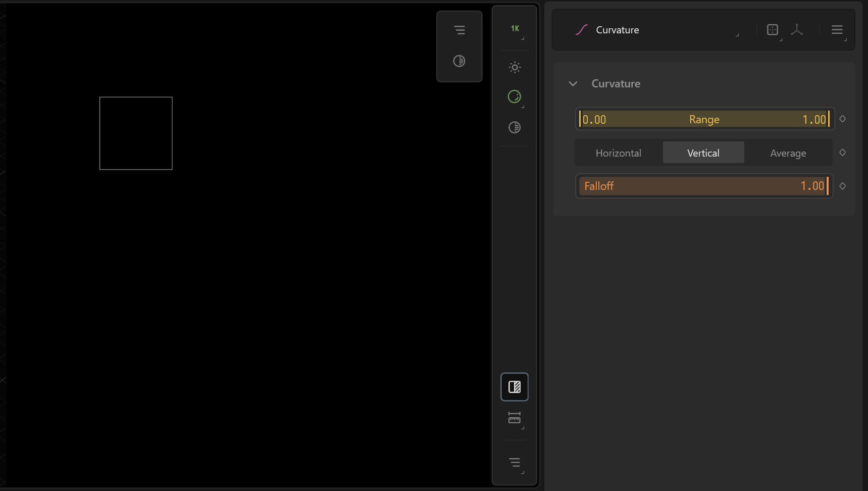
Task: Click the Falloff slider
Action: pyautogui.click(x=703, y=186)
